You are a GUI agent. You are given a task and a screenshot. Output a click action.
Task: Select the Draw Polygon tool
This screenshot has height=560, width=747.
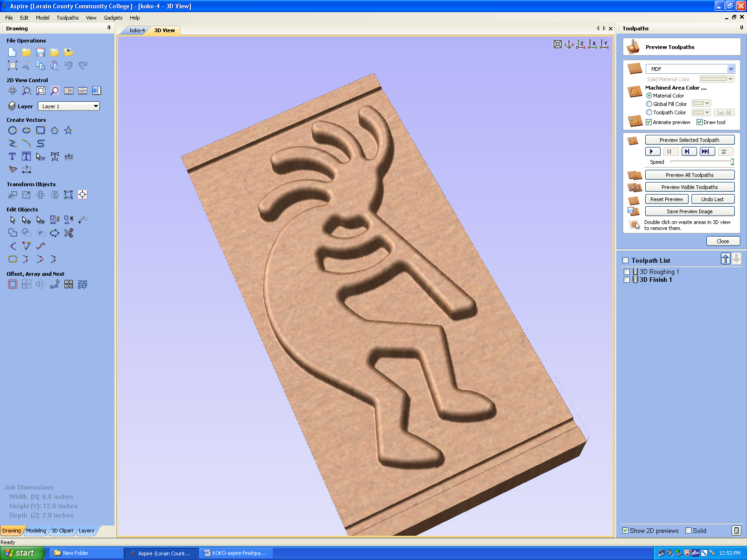pyautogui.click(x=55, y=130)
